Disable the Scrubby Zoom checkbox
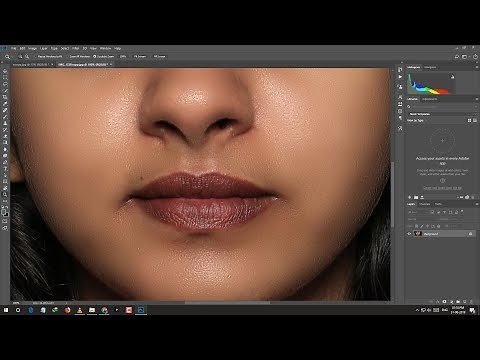The height and width of the screenshot is (360, 480). pyautogui.click(x=94, y=57)
